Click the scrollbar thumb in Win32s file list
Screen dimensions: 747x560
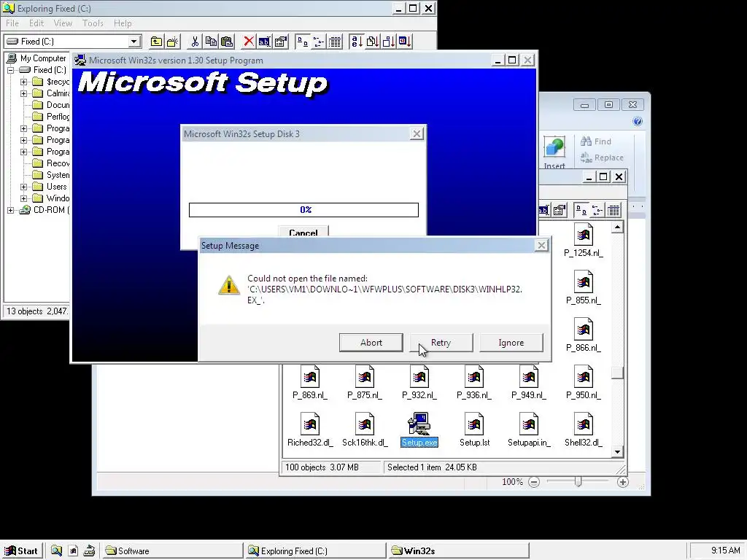pyautogui.click(x=617, y=373)
